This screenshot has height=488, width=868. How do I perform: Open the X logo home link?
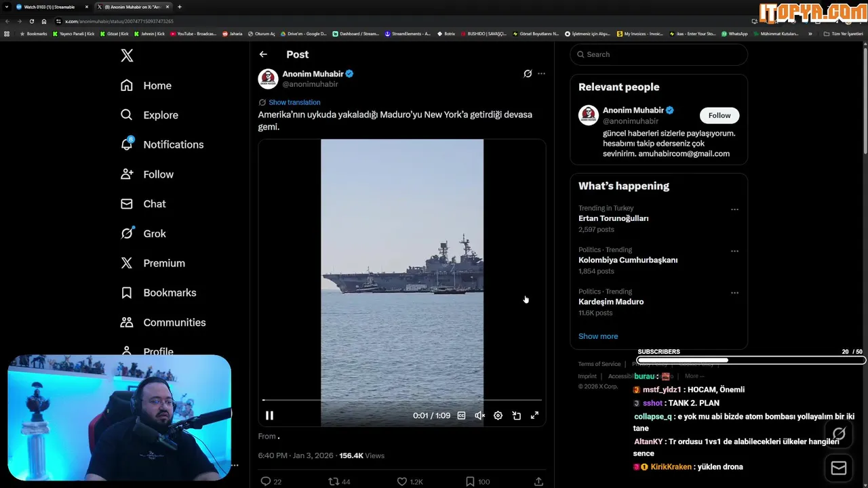pos(127,56)
